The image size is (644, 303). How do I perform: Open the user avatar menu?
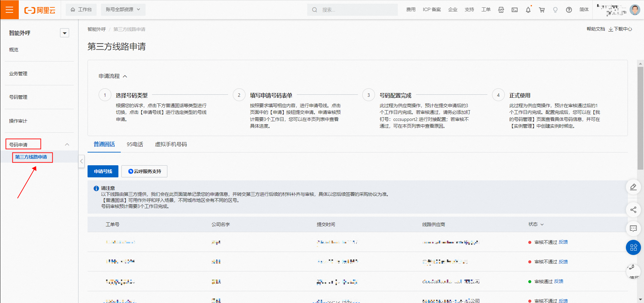click(635, 10)
